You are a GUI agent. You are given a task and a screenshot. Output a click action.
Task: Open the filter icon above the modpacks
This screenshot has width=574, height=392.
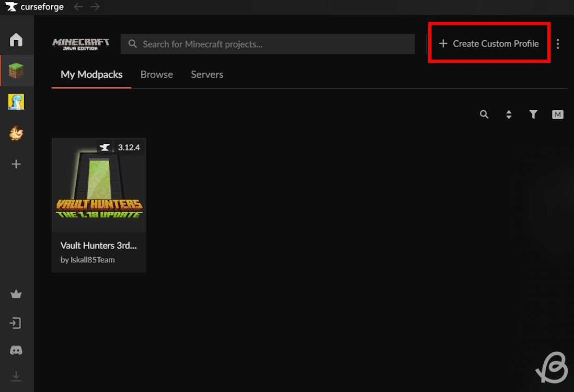533,114
